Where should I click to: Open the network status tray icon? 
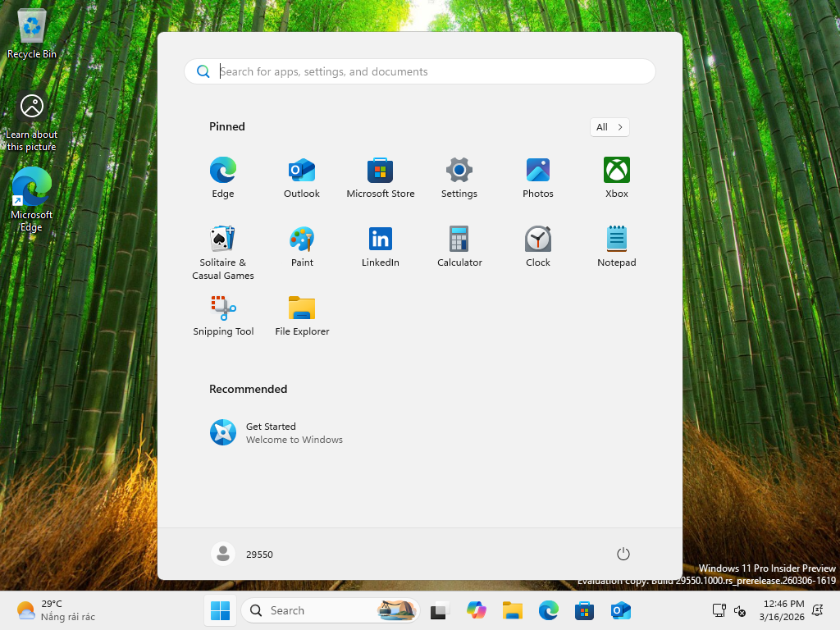719,610
